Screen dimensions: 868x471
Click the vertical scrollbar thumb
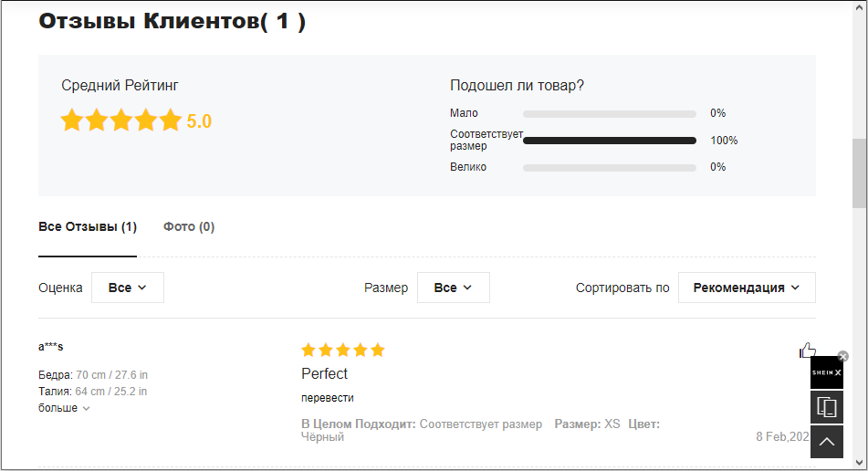(x=859, y=173)
